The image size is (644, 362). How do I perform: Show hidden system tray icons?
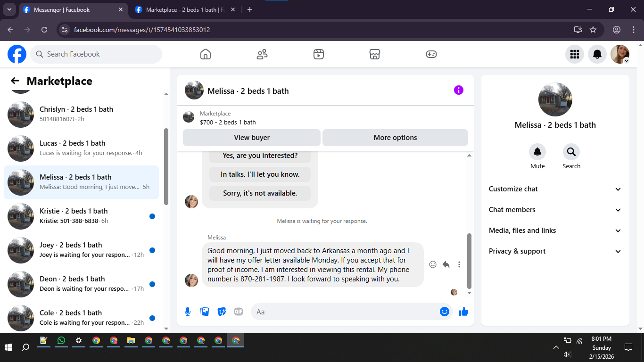tap(556, 347)
